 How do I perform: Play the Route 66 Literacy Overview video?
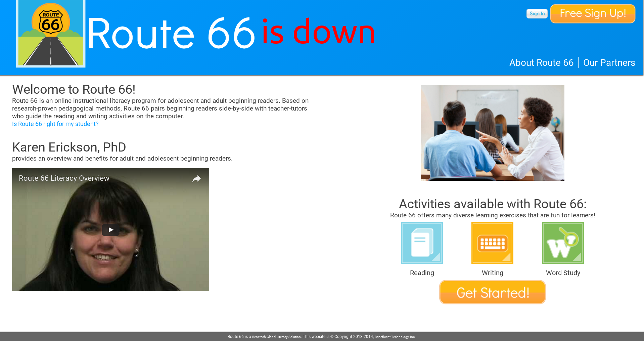point(110,230)
